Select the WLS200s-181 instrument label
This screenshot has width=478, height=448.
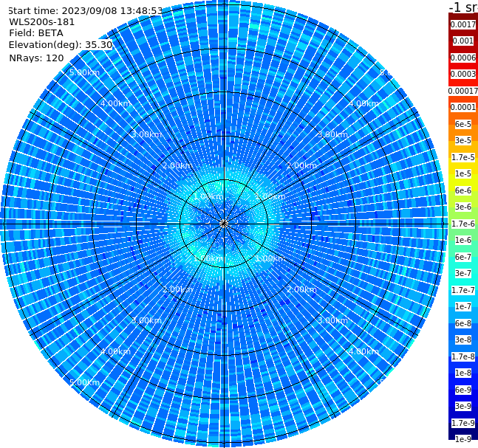pyautogui.click(x=42, y=22)
